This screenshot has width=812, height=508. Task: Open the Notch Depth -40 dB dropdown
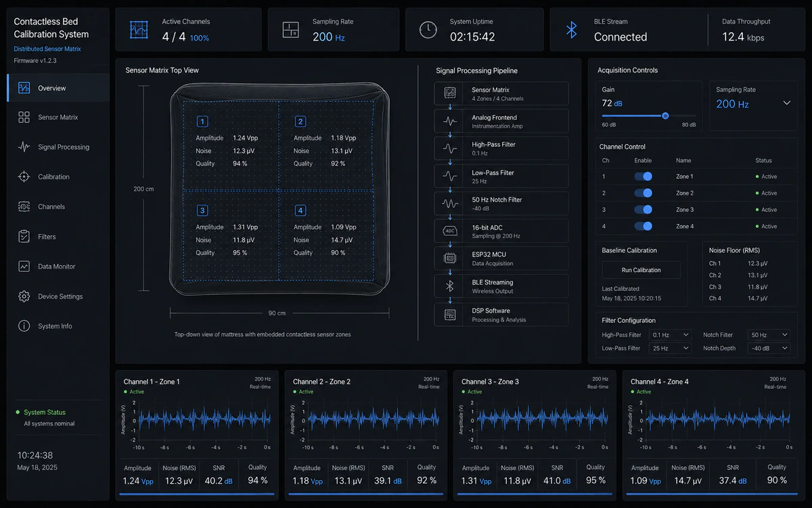coord(769,348)
